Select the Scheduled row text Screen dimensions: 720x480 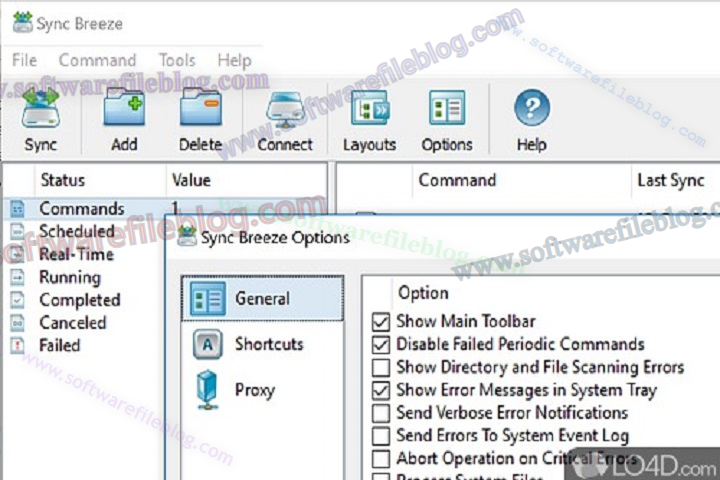(x=77, y=231)
